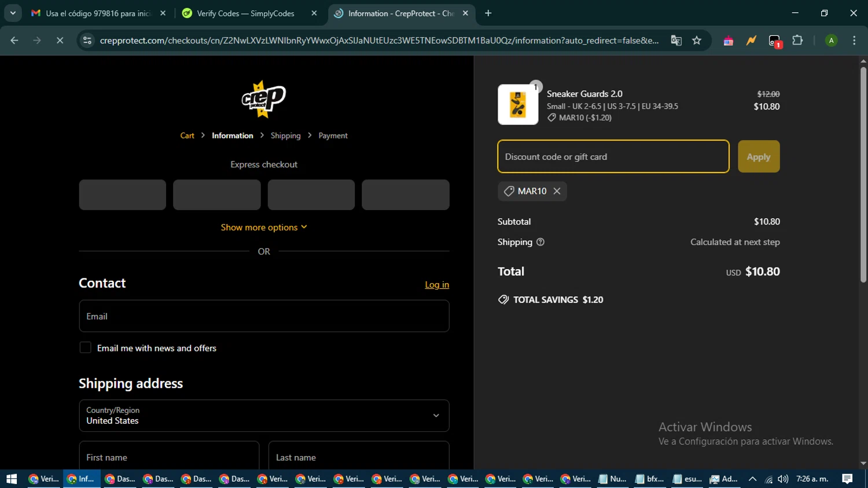
Task: Open the Country/Region dropdown
Action: click(264, 416)
